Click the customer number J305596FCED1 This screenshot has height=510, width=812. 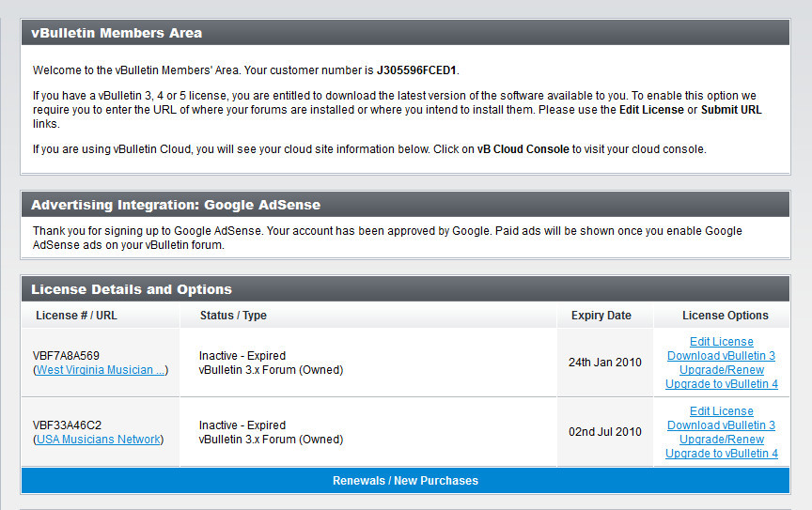[416, 70]
